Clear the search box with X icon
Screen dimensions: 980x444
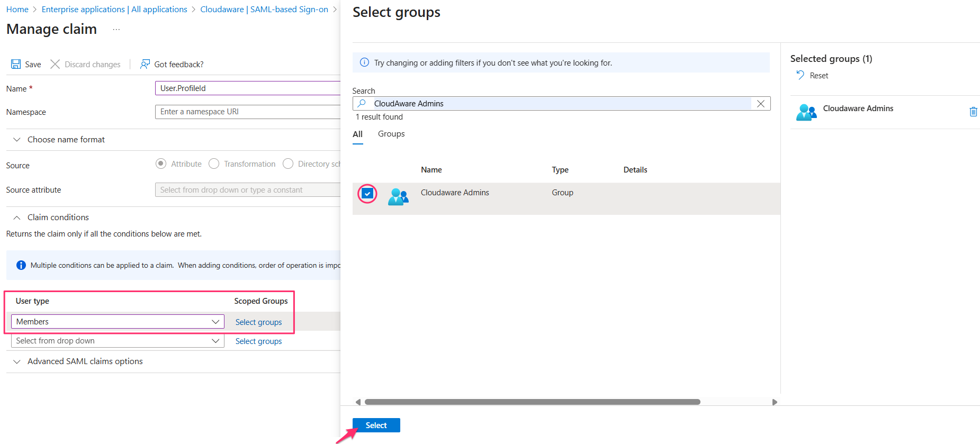pyautogui.click(x=761, y=104)
